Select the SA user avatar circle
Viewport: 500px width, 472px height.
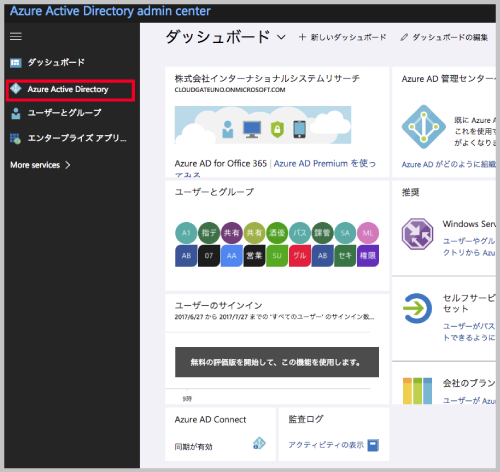345,233
